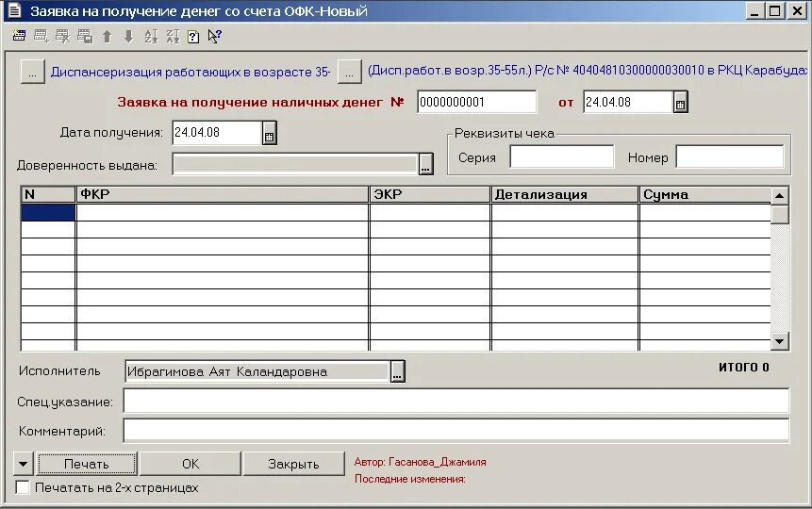
Task: Click the table vertical scrollbar thumb
Action: [x=779, y=214]
